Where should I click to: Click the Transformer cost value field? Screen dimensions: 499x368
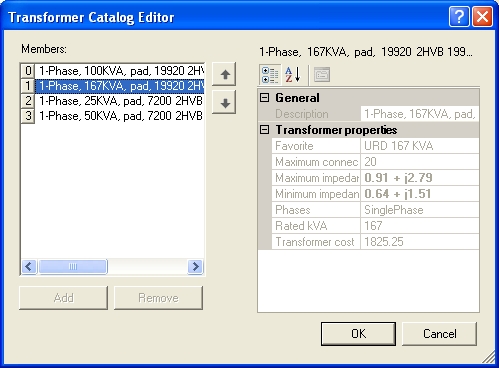[420, 242]
